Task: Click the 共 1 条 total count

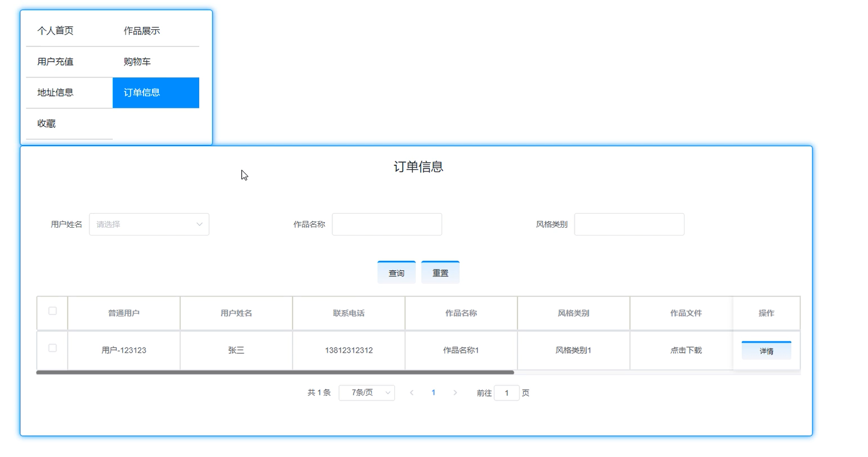Action: point(319,393)
